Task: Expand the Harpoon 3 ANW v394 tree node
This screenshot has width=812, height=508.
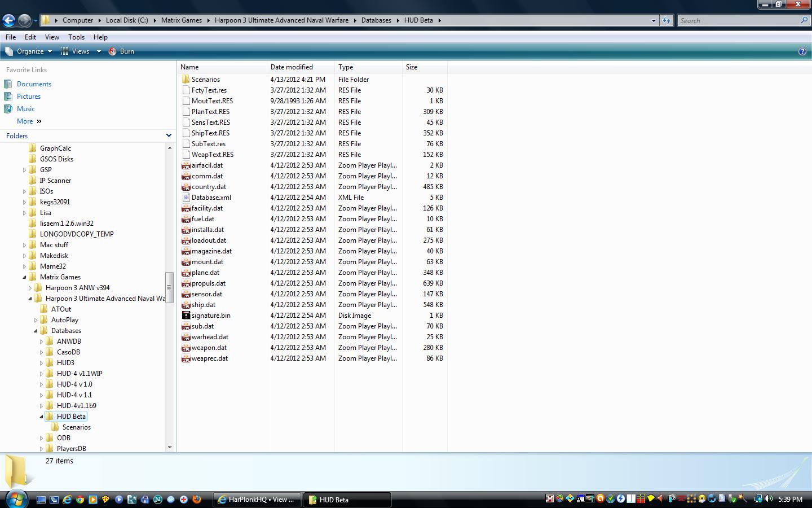Action: [30, 288]
